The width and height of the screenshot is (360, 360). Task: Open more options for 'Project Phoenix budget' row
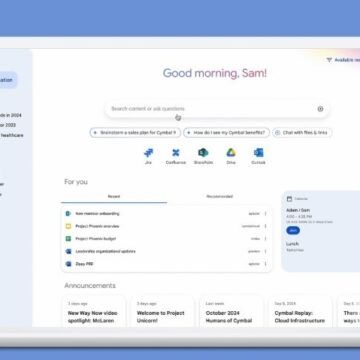[x=266, y=239]
